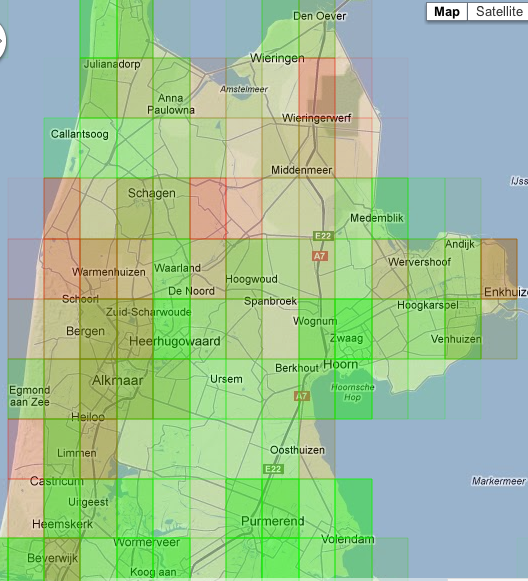Click the Den Oever label
Viewport: 528px width, 581px height.
coord(319,16)
